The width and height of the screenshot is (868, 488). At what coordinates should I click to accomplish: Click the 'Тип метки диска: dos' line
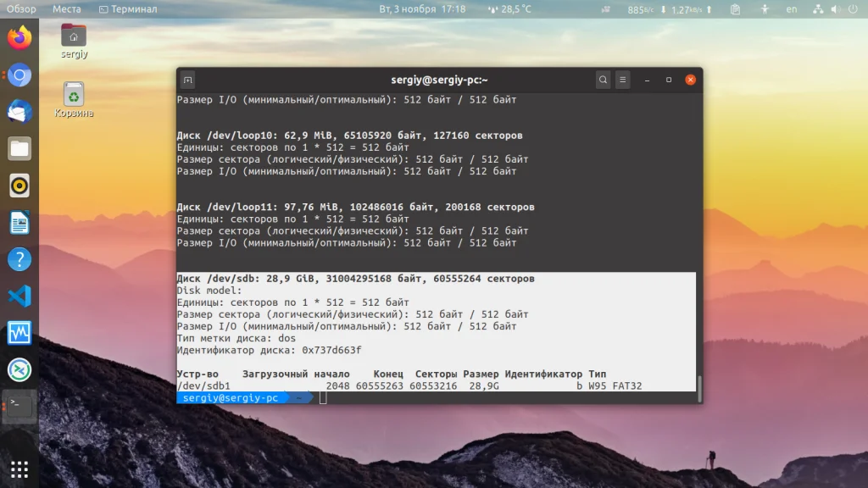[x=236, y=338]
